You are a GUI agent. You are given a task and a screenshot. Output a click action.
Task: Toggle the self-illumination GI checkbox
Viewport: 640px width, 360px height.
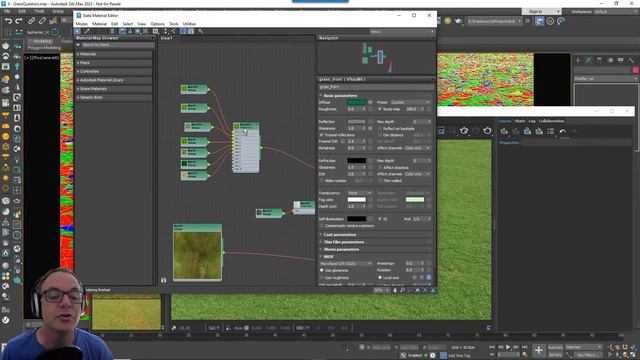click(380, 219)
